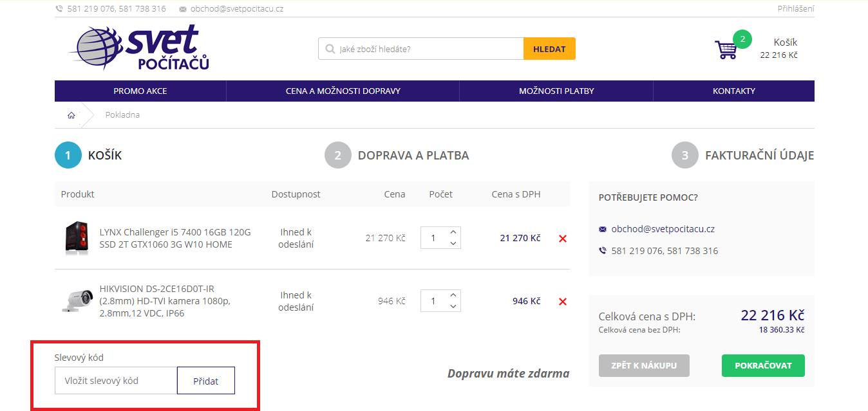The width and height of the screenshot is (868, 411).
Task: Increase quantity of LYNX Challenger
Action: (x=453, y=232)
